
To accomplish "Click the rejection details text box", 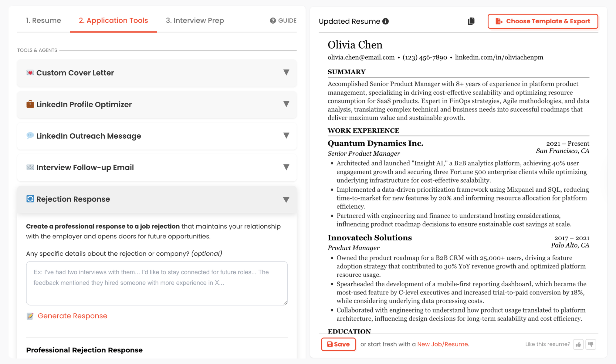I will pos(157,283).
